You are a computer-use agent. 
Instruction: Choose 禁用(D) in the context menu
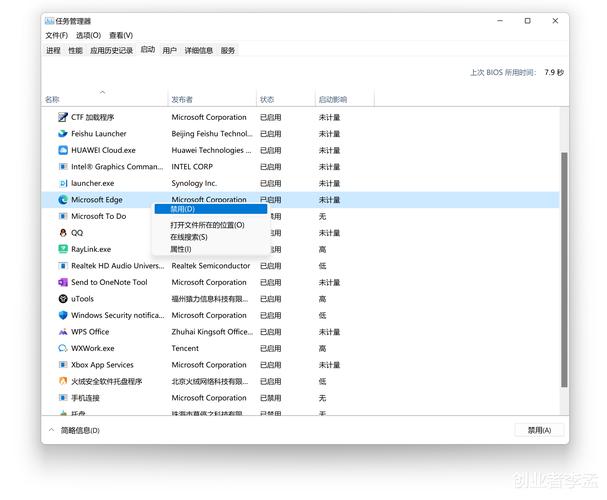(x=182, y=209)
